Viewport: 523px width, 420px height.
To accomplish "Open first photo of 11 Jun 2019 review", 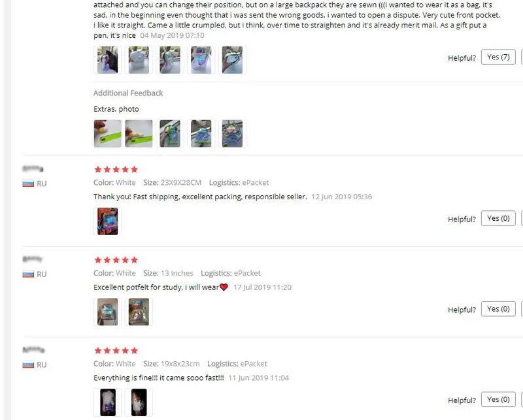I will click(x=107, y=402).
